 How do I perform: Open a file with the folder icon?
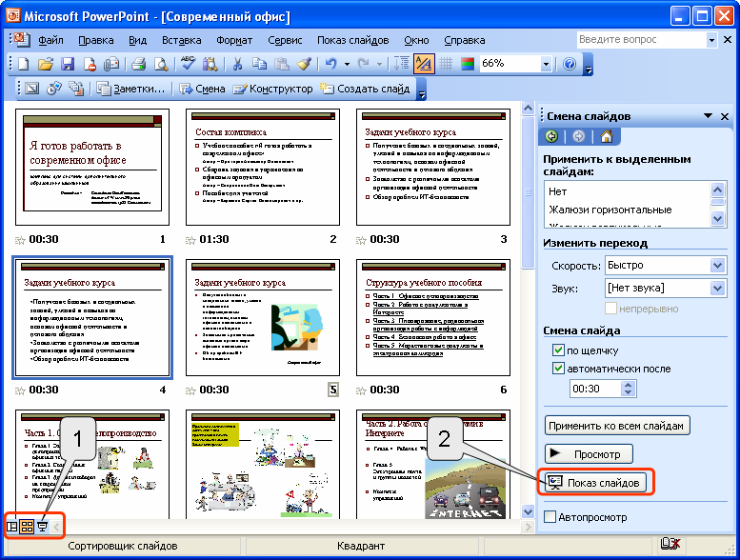pos(46,64)
